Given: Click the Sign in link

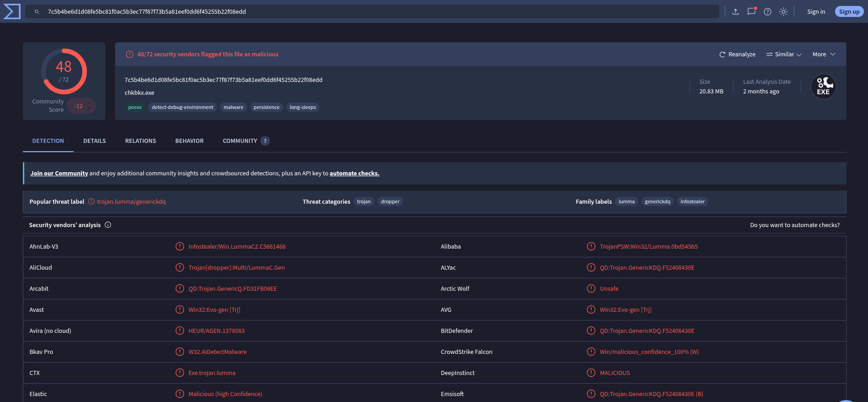Looking at the screenshot, I should [816, 12].
